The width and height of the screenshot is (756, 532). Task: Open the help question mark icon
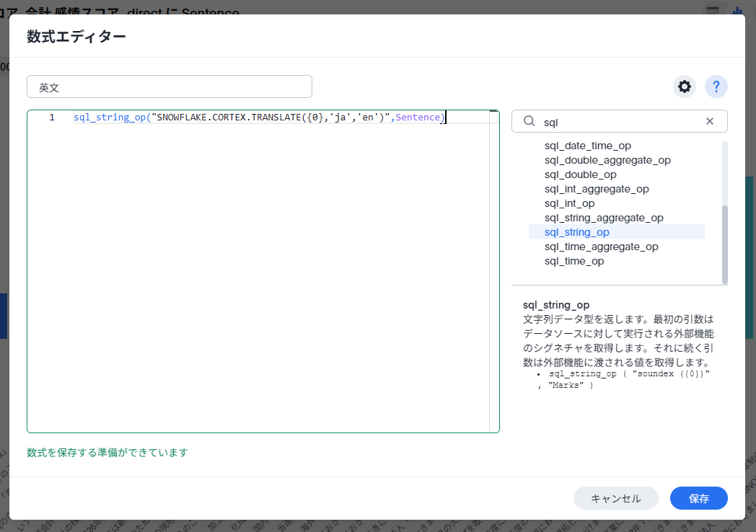click(716, 87)
